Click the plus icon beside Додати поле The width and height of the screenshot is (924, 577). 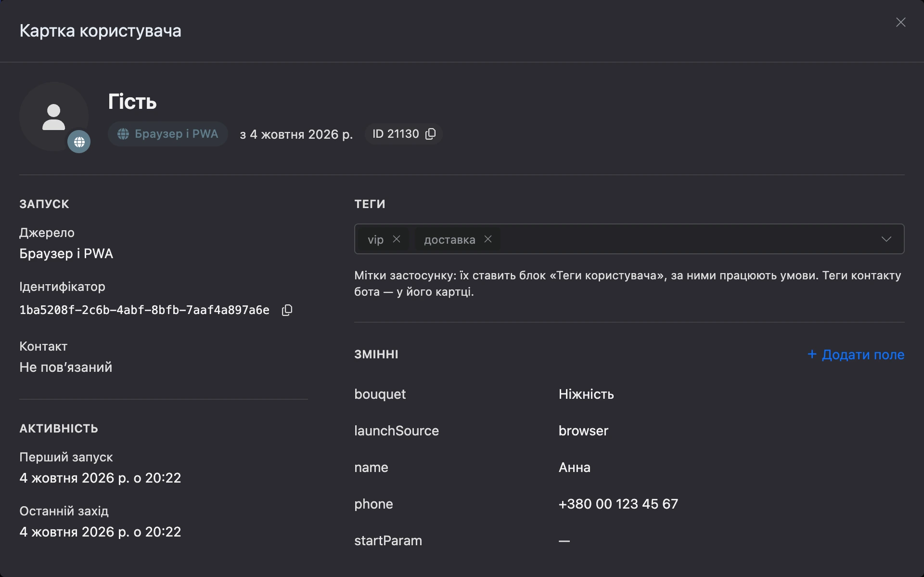click(x=812, y=354)
